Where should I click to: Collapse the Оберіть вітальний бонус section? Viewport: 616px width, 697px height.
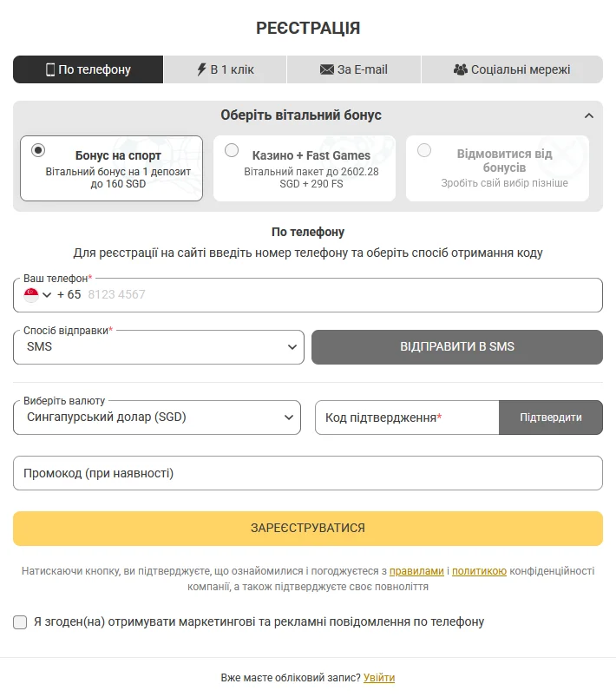click(589, 115)
